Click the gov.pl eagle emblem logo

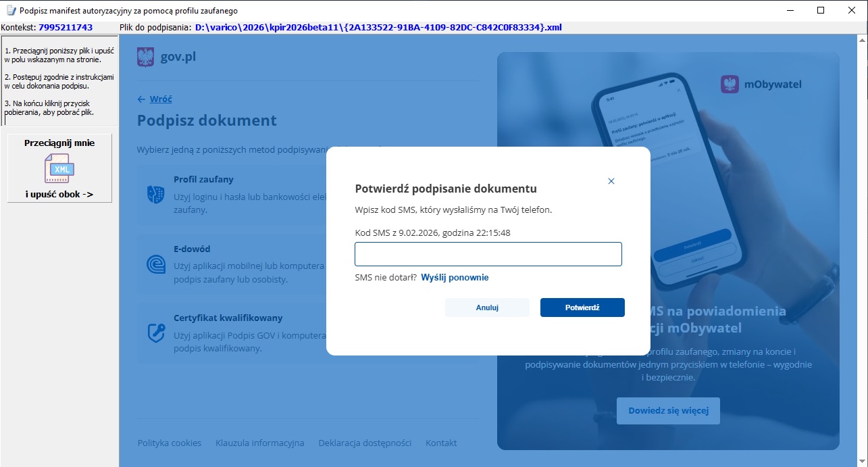point(145,57)
